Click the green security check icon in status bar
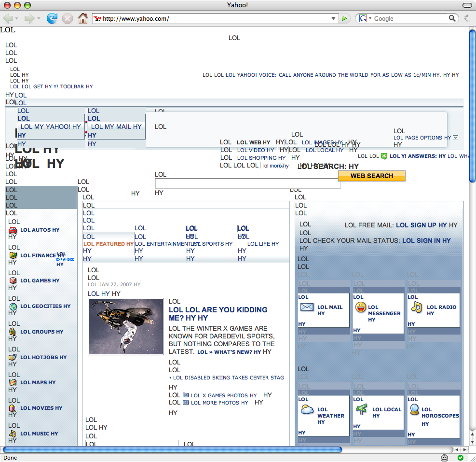476x462 pixels. [461, 458]
